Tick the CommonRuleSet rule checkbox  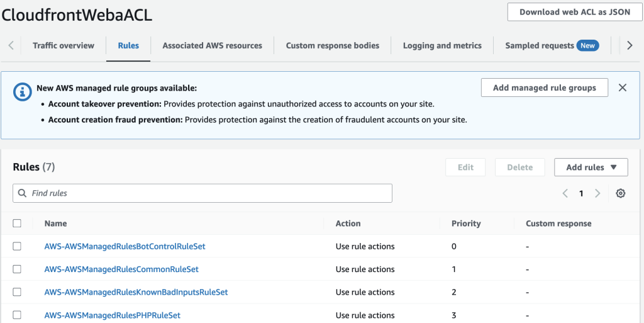[17, 269]
